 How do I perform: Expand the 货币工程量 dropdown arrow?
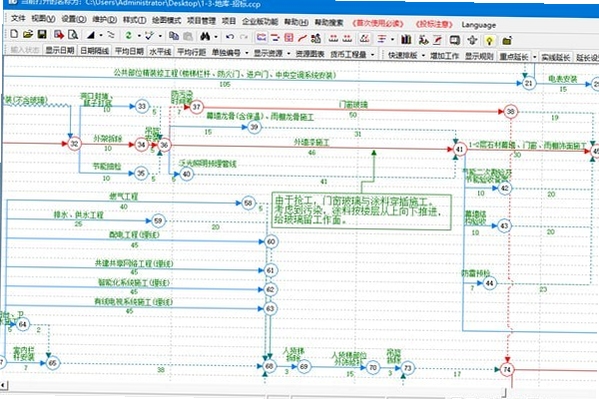tap(373, 55)
